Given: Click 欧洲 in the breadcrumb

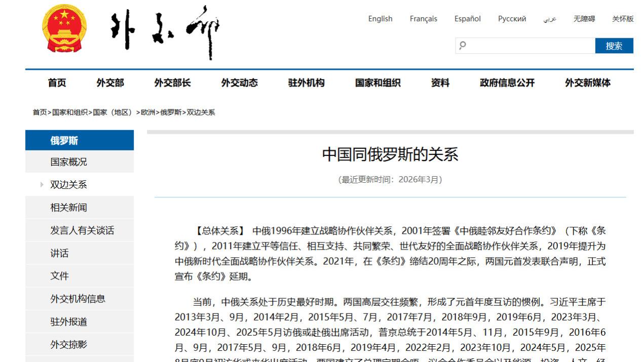Looking at the screenshot, I should [x=148, y=112].
